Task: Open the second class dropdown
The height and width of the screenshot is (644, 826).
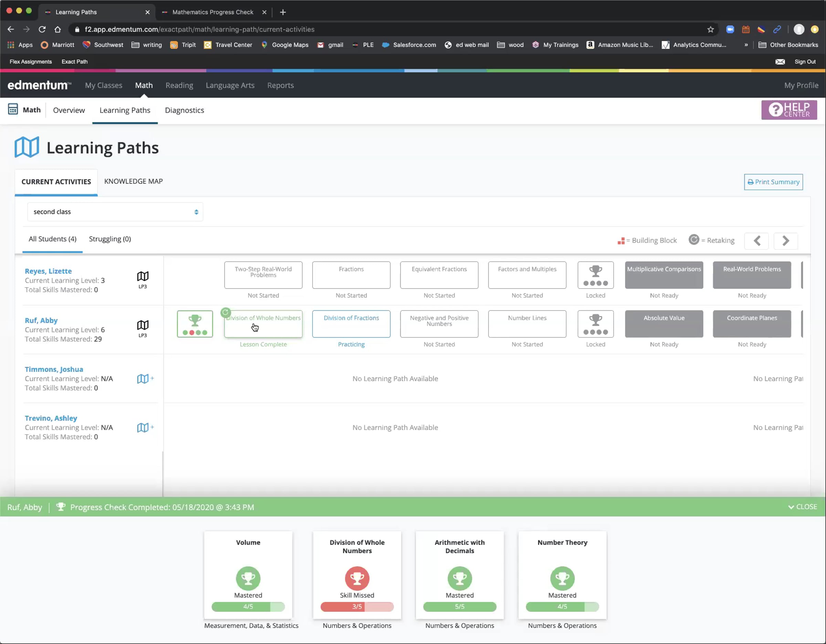Action: coord(115,212)
